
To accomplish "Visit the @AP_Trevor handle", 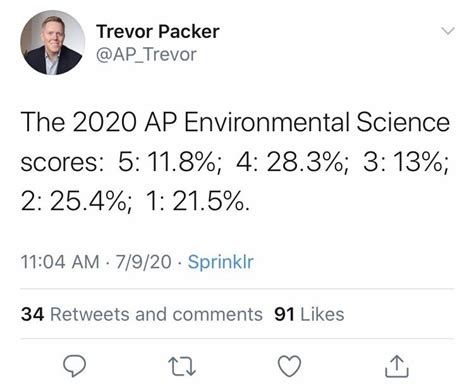I will tap(146, 55).
